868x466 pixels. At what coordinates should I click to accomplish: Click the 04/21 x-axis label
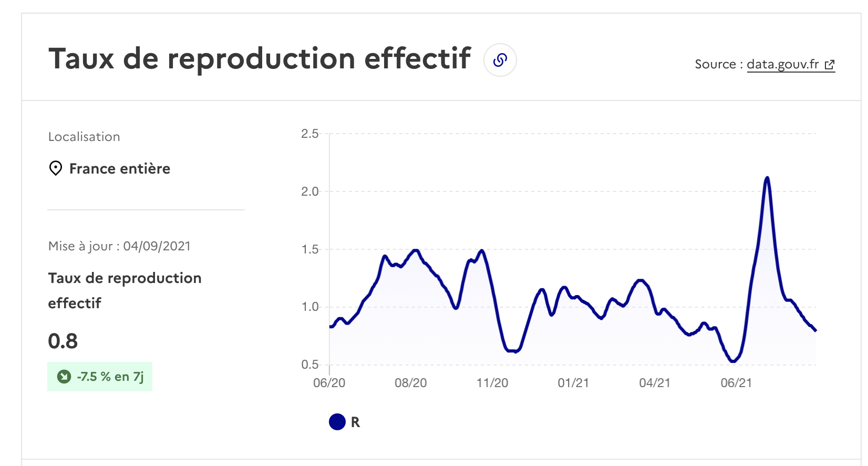coord(655,383)
